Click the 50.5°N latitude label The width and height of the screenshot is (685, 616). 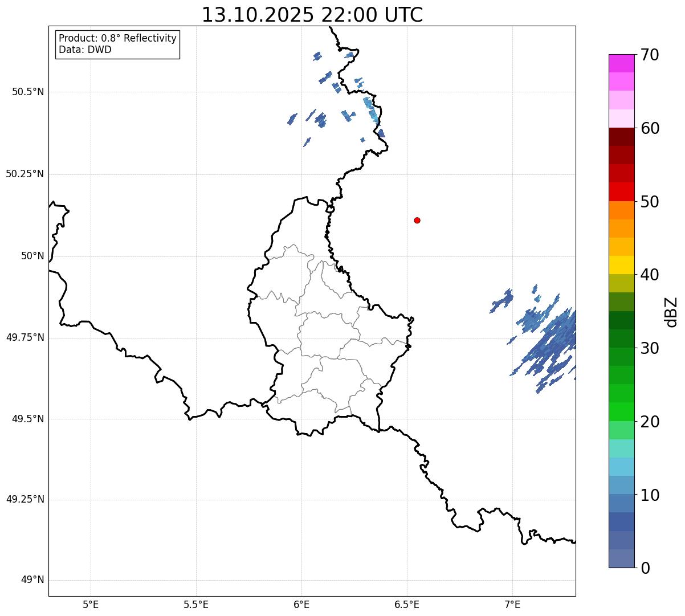point(28,92)
